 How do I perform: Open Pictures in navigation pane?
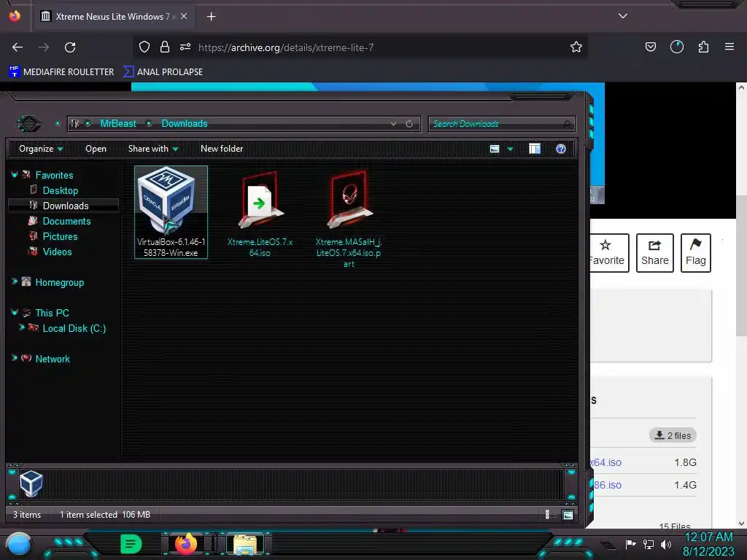(x=60, y=236)
